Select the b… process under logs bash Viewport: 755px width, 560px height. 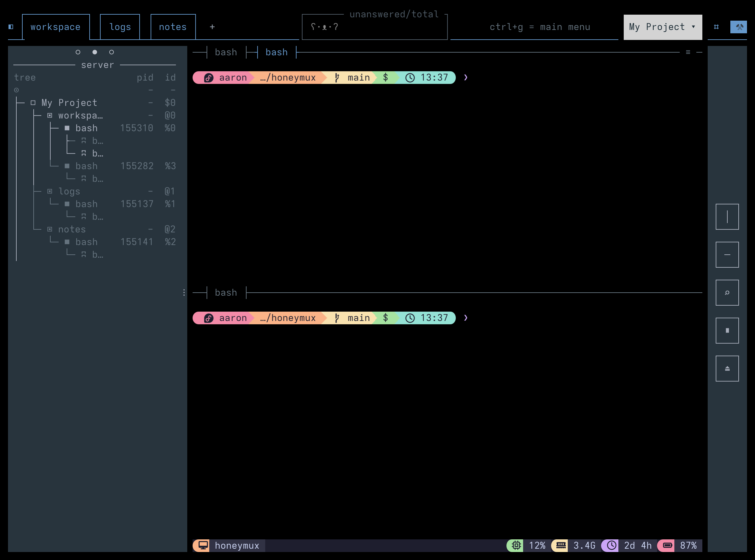coord(92,217)
